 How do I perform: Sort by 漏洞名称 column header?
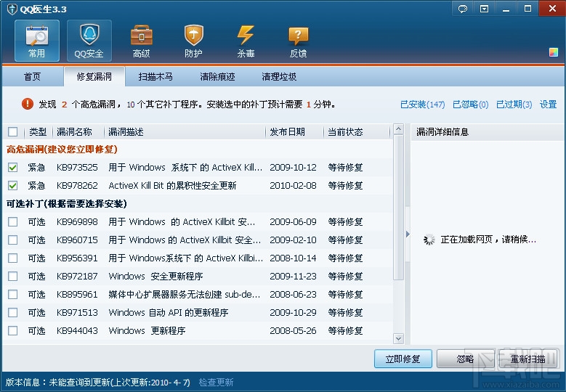tap(74, 132)
